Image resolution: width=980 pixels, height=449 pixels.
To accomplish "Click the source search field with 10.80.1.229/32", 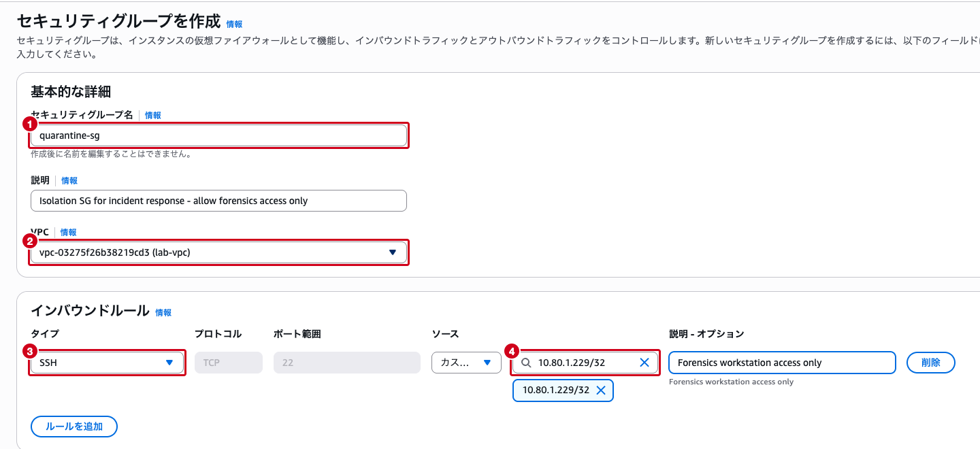I will tap(585, 363).
